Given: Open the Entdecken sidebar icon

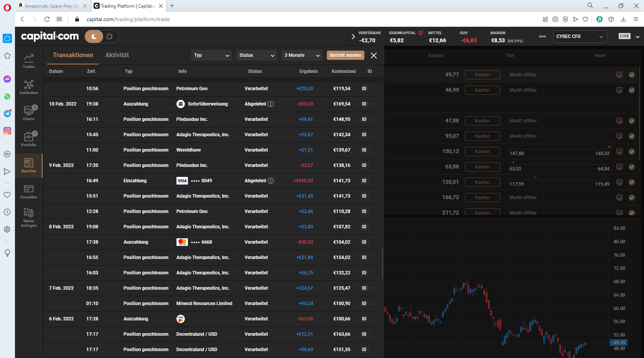Looking at the screenshot, I should click(x=29, y=87).
